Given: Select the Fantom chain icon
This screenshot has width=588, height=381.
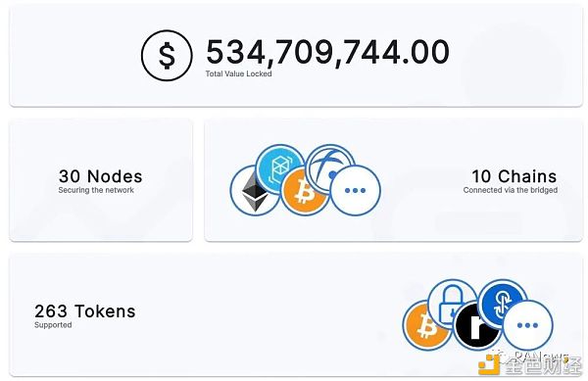Looking at the screenshot, I should coord(279,169).
